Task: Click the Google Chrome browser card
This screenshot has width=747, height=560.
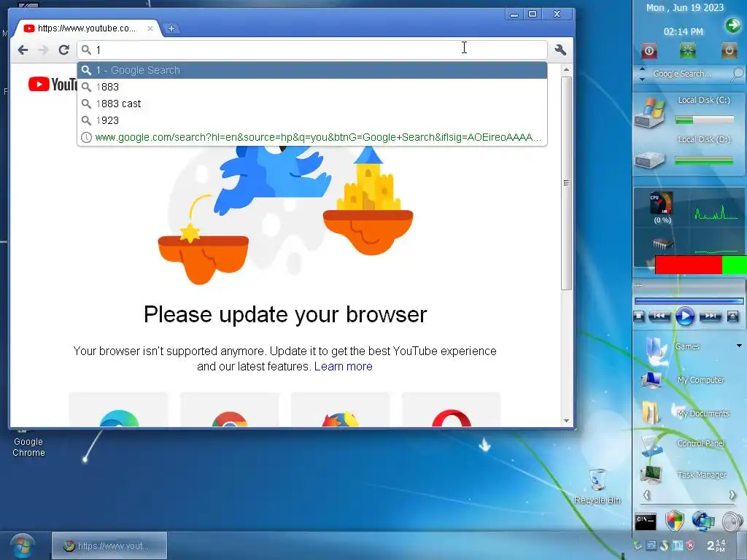Action: point(230,410)
